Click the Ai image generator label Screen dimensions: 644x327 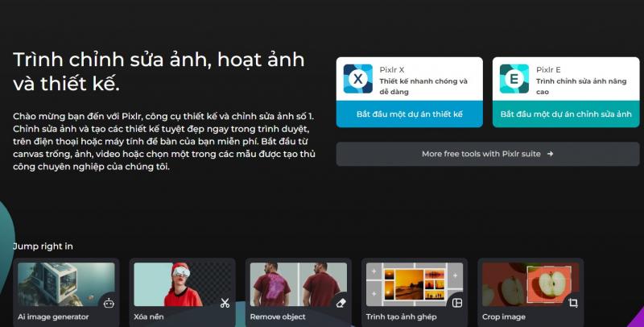[53, 317]
